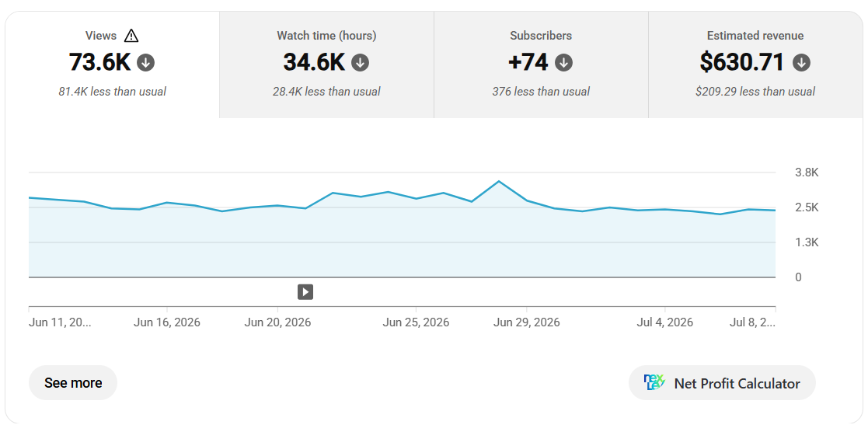Click the 81.4K less than usual text
The image size is (868, 425).
click(113, 92)
